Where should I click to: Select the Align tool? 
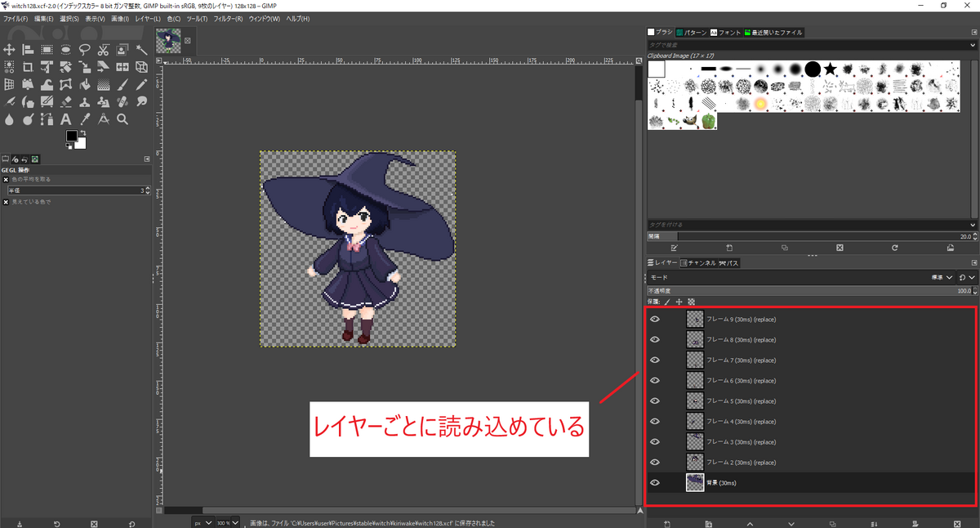28,49
